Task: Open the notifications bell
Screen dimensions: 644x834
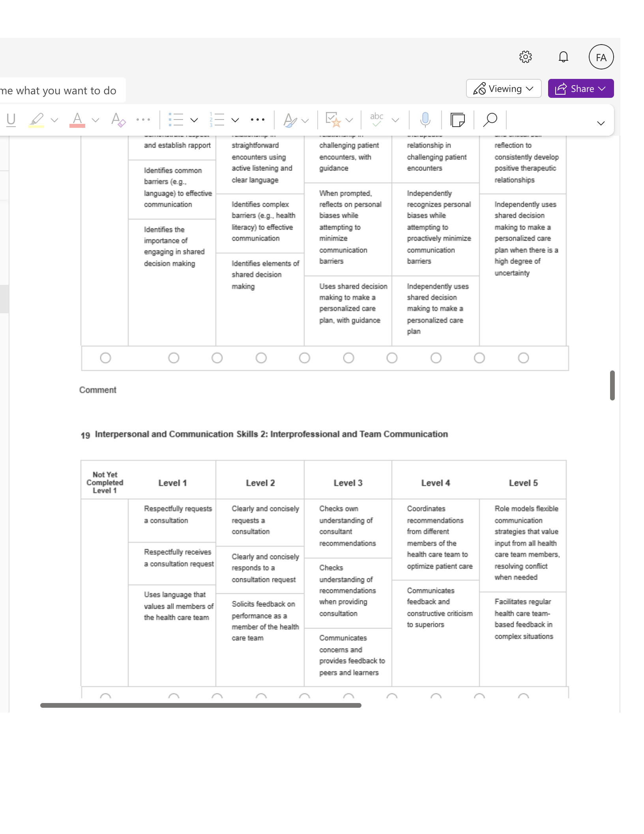Action: click(563, 57)
